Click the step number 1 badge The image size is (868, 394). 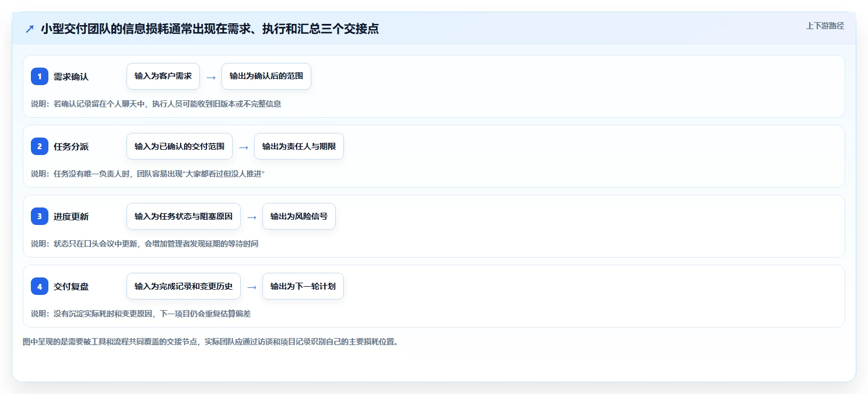40,76
